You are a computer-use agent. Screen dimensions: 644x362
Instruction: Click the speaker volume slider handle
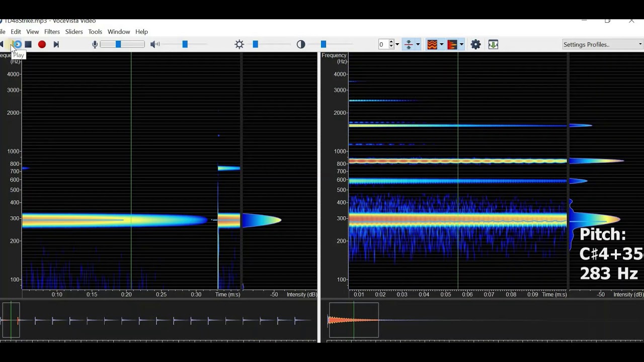click(x=185, y=44)
